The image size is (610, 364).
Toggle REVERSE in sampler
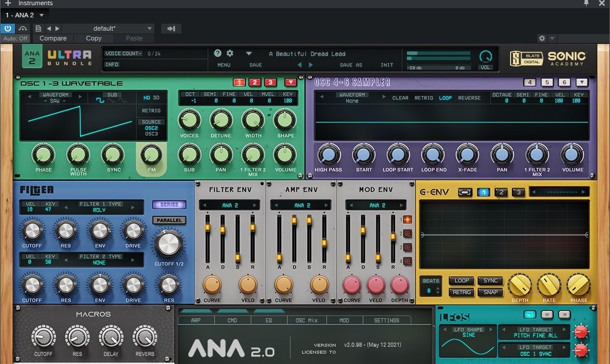pos(469,98)
